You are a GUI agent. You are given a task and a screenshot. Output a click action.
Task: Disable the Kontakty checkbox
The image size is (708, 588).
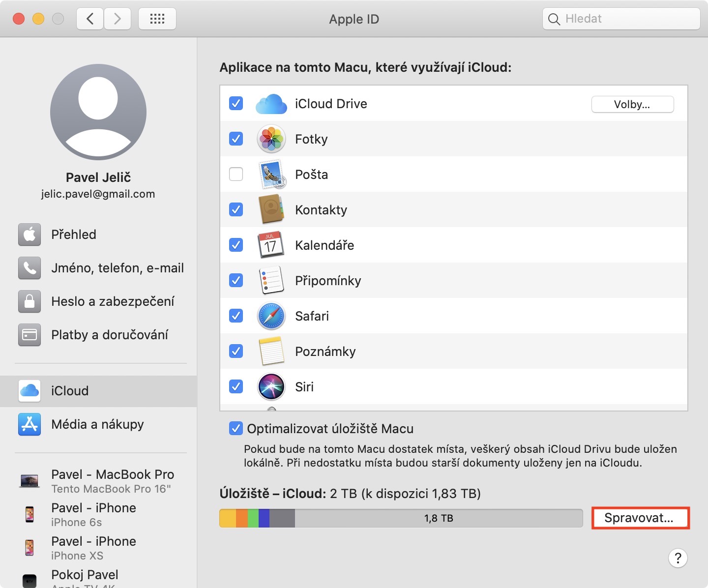tap(236, 210)
